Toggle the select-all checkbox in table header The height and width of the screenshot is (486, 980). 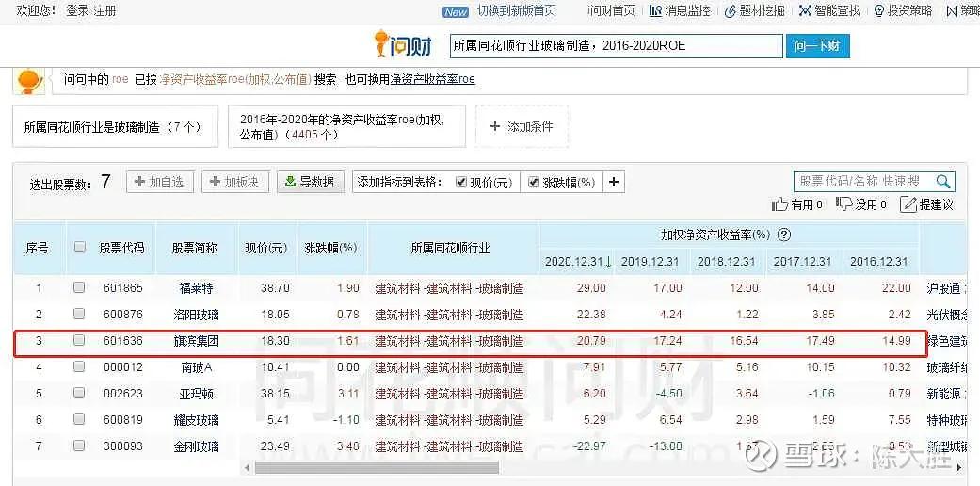(x=79, y=247)
